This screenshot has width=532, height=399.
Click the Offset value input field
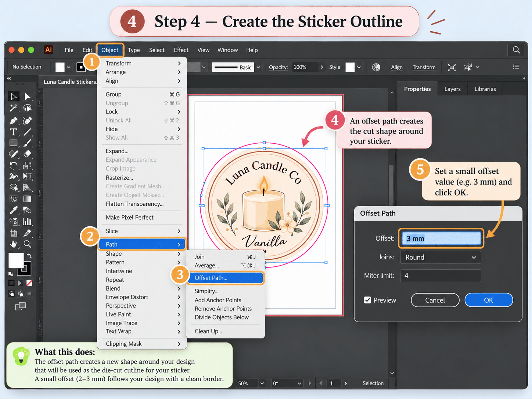tap(441, 238)
